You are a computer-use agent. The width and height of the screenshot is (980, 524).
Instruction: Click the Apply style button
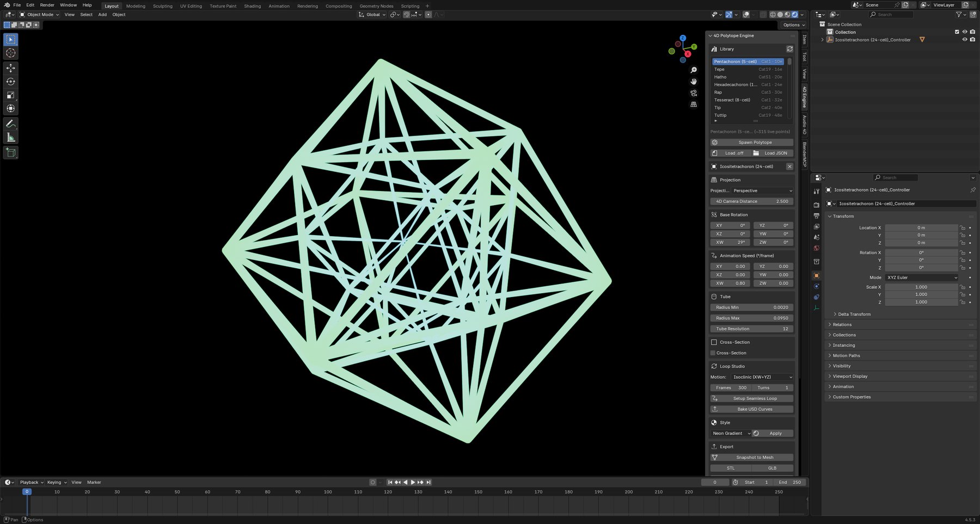coord(773,434)
